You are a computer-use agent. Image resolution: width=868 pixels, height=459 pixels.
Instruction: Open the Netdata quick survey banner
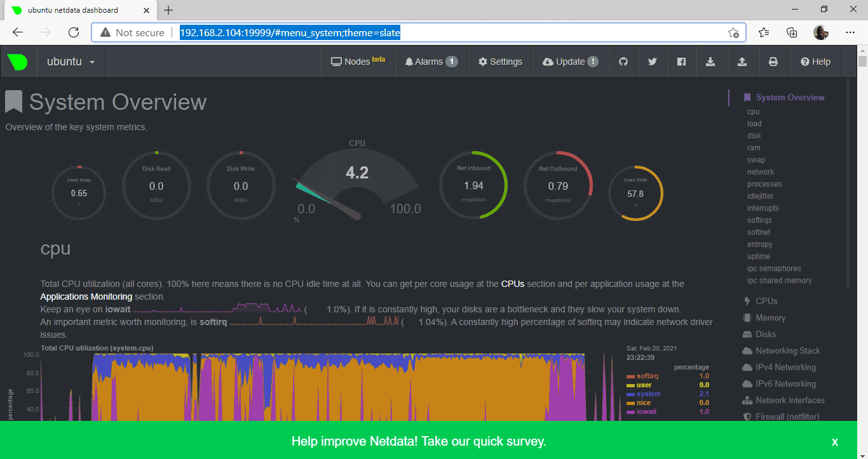click(x=419, y=441)
